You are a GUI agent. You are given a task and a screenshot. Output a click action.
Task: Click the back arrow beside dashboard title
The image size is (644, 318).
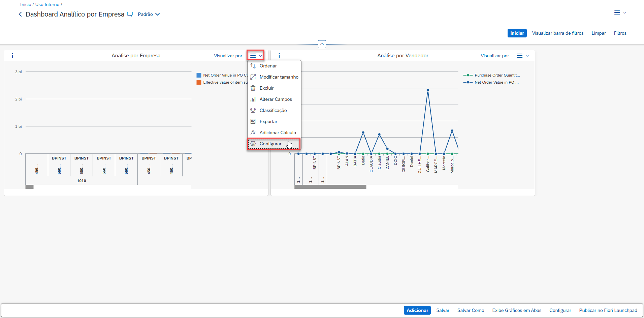tap(20, 14)
